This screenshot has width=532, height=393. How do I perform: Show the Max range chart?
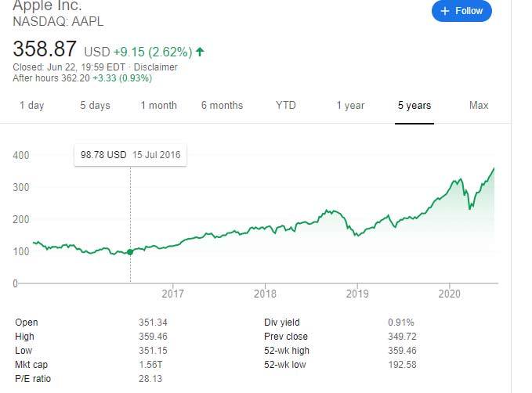tap(479, 106)
